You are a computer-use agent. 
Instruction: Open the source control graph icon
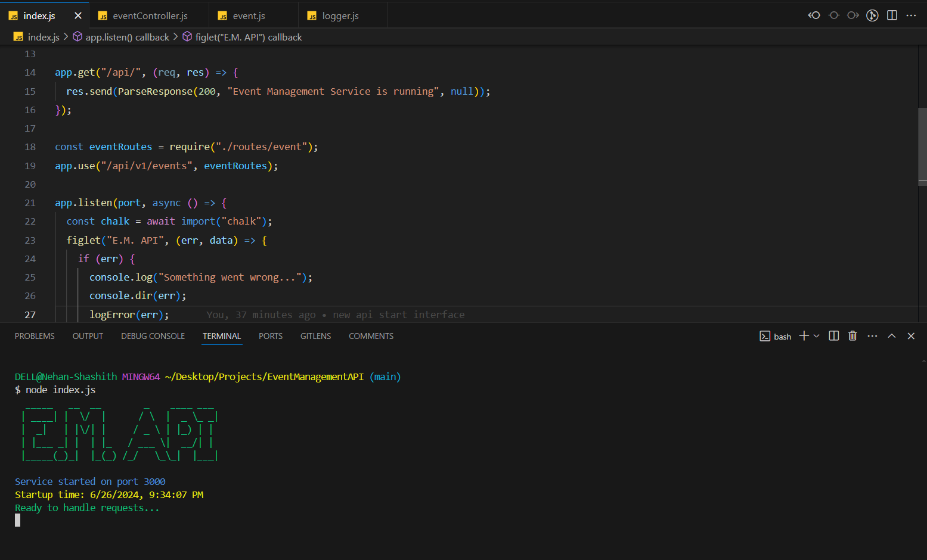click(x=873, y=15)
